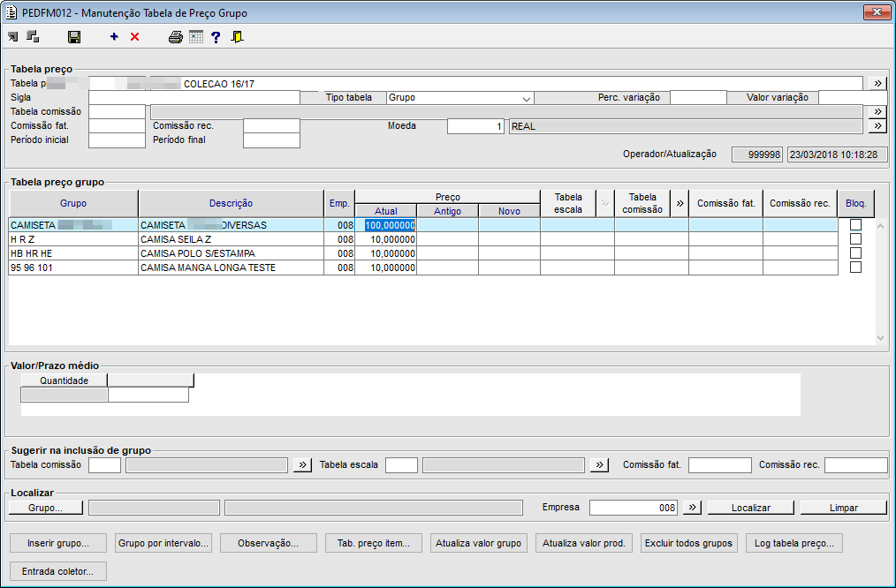Click the Perc. variação input field
The height and width of the screenshot is (588, 896).
(698, 98)
